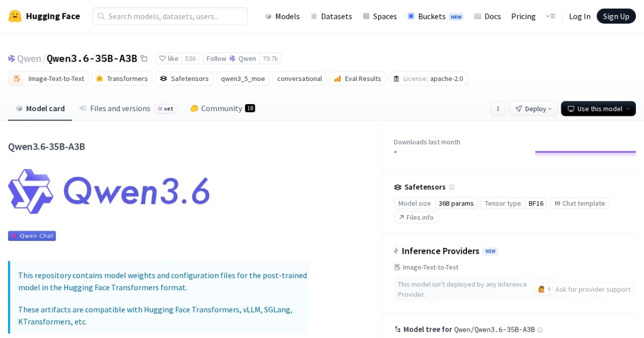Click the Community count badge 18
The width and height of the screenshot is (644, 338).
[250, 108]
